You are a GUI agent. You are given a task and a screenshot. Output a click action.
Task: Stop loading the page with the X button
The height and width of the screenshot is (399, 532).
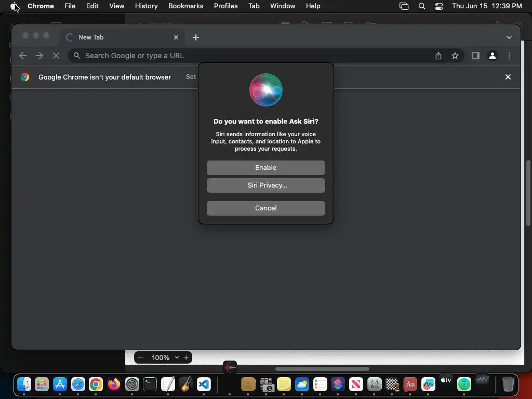tap(56, 56)
